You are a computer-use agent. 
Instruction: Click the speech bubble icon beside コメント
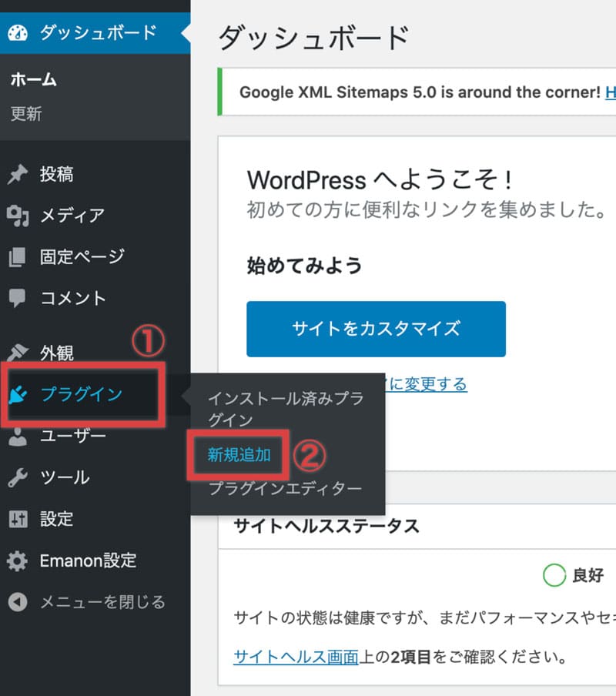17,298
